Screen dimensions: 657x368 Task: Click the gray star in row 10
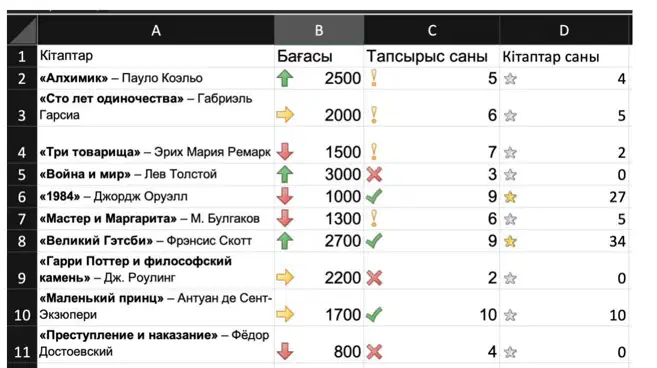pos(510,315)
